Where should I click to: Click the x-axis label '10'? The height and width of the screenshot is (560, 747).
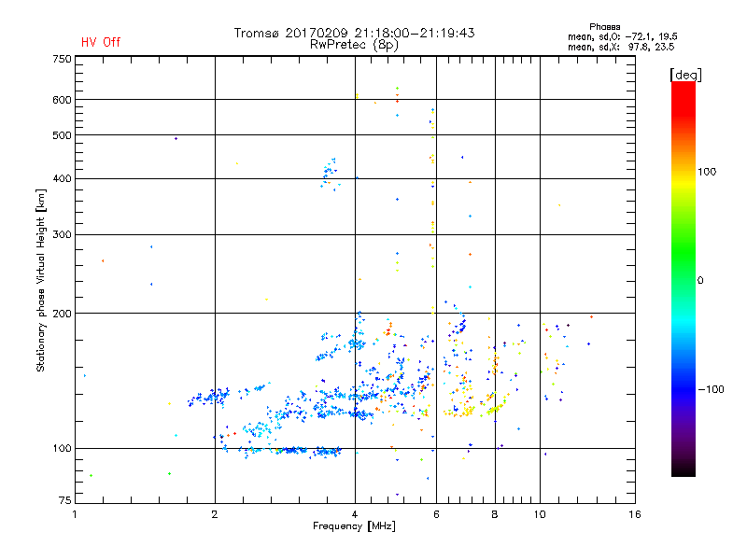tap(540, 514)
